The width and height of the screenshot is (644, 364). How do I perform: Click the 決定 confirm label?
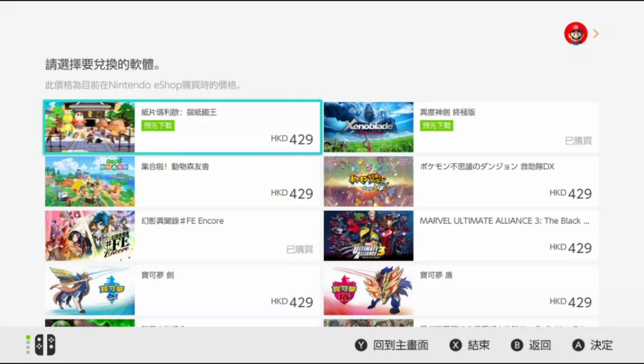point(601,345)
